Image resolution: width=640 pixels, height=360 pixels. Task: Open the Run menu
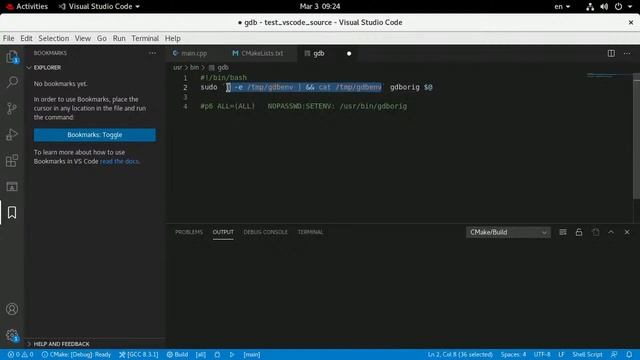coord(119,38)
